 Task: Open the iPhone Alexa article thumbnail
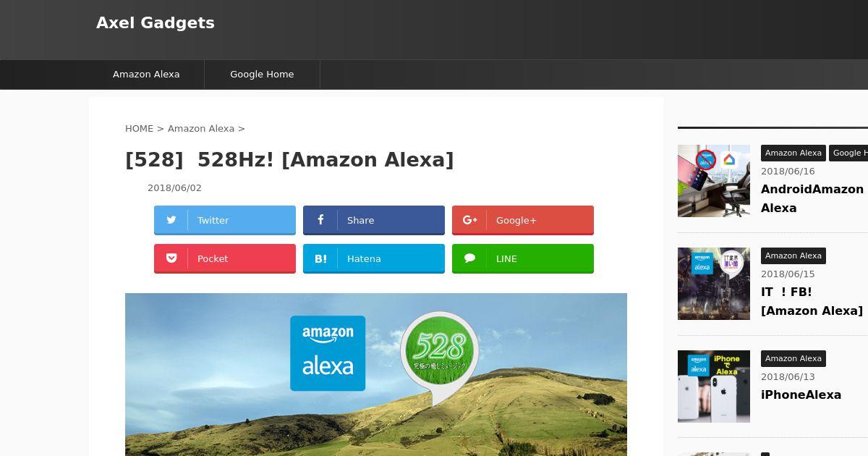point(714,387)
